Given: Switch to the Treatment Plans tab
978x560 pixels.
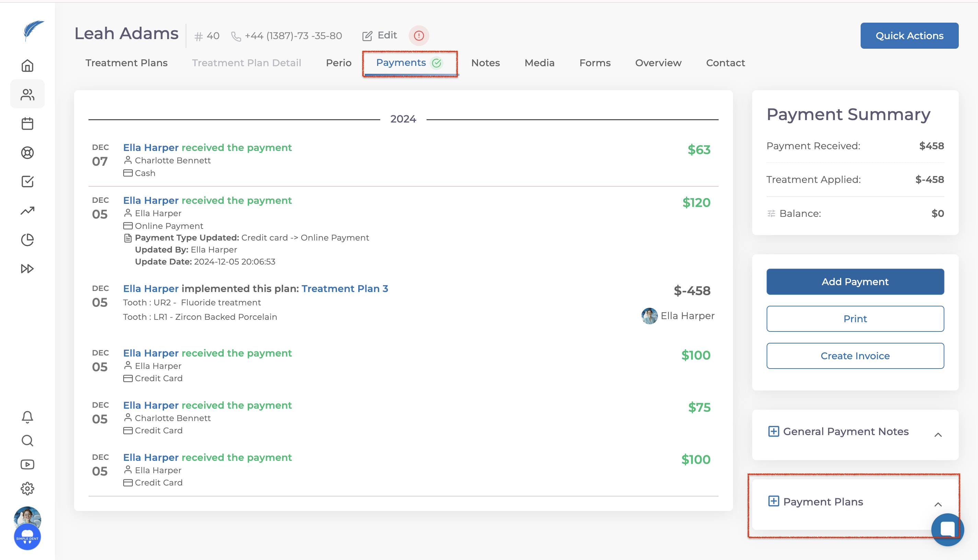Looking at the screenshot, I should (x=126, y=63).
